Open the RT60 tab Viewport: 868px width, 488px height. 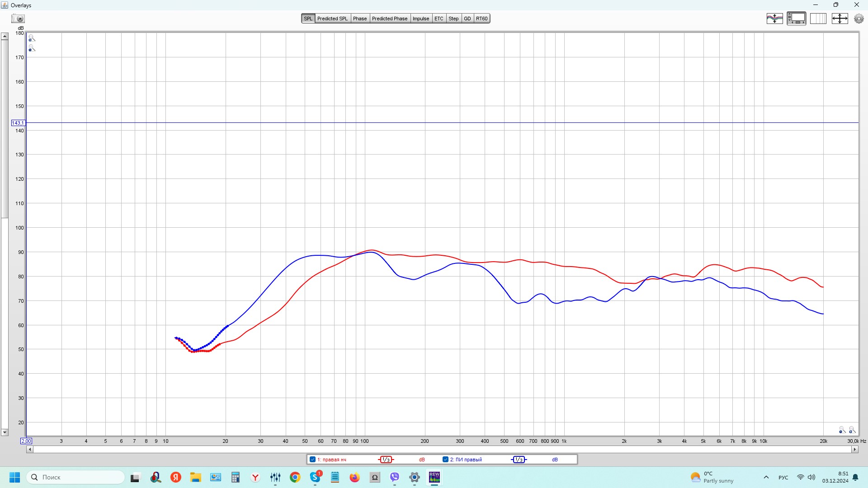(x=481, y=19)
